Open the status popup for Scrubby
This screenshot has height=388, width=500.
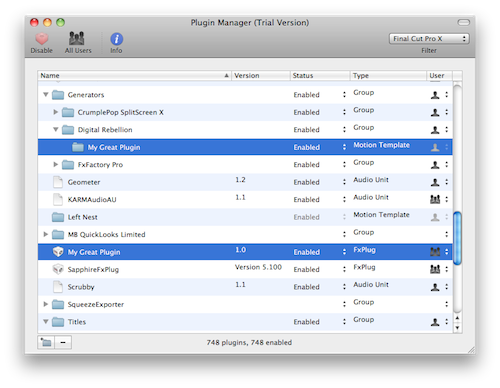(x=344, y=287)
